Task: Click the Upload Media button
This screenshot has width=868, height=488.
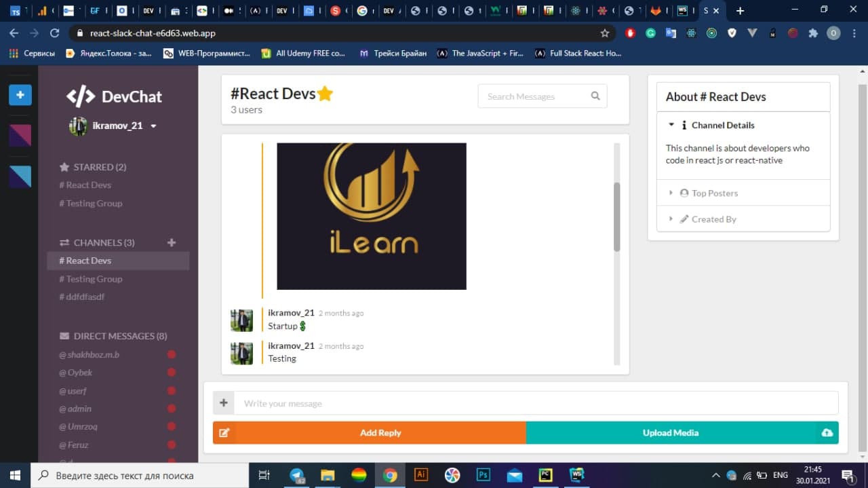Action: (670, 433)
